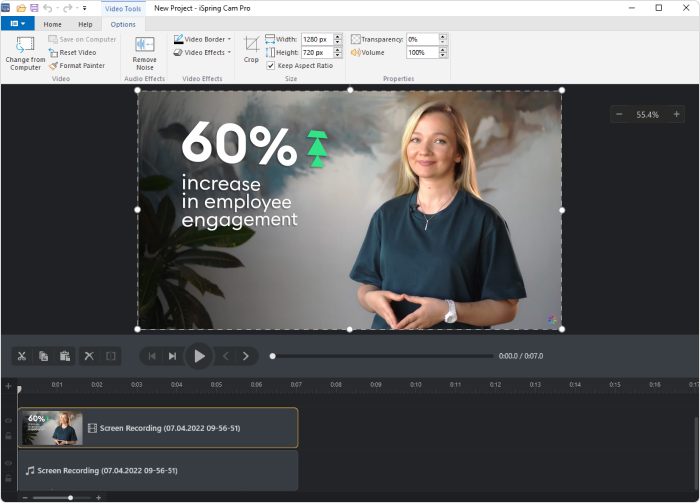Screen dimensions: 700x503
Task: Select the Options tab
Action: (123, 25)
